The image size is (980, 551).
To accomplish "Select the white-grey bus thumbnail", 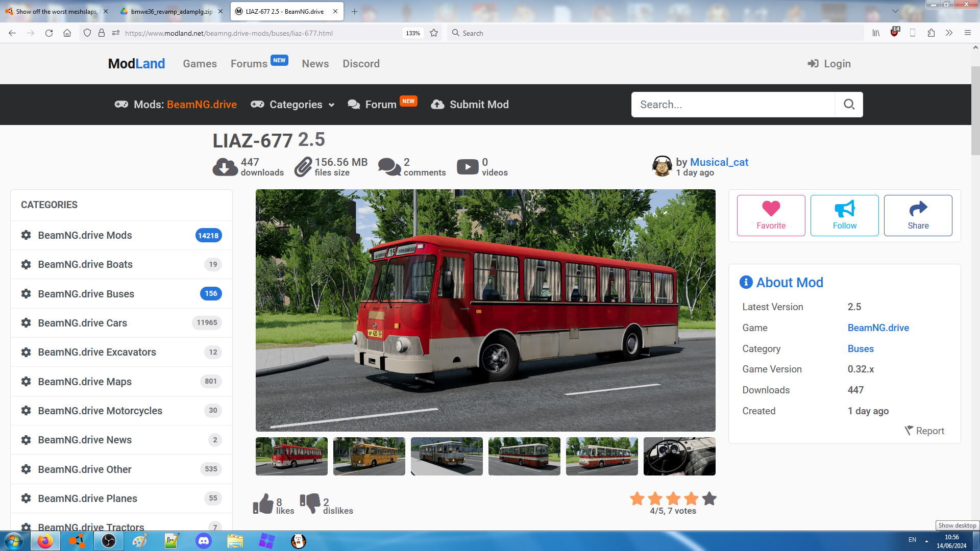I will [447, 456].
